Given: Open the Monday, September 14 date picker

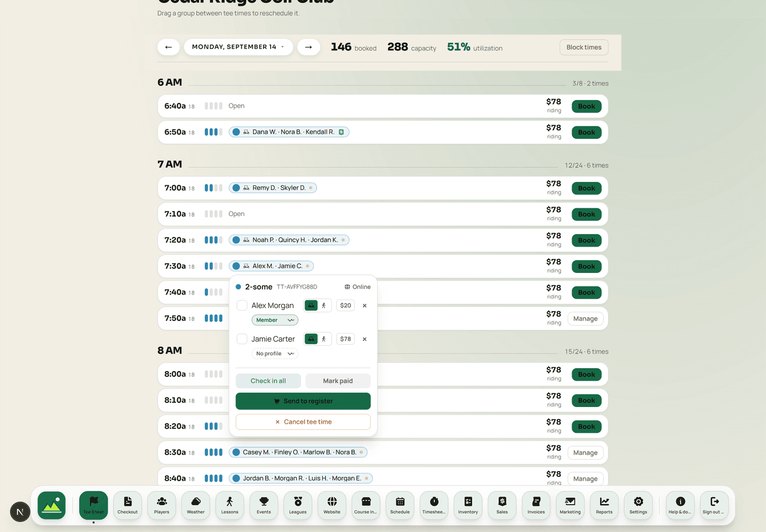Looking at the screenshot, I should tap(238, 47).
